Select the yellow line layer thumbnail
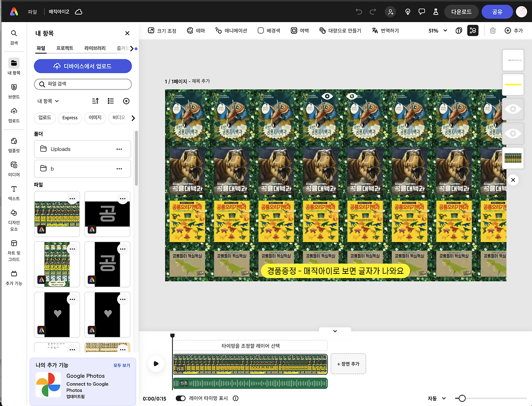The width and height of the screenshot is (532, 406). coord(513,84)
